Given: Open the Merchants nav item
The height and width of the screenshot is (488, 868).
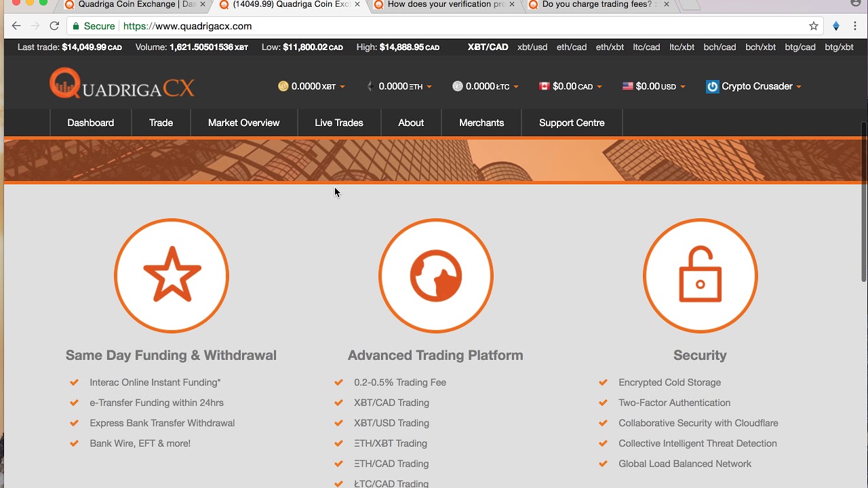Looking at the screenshot, I should tap(481, 123).
